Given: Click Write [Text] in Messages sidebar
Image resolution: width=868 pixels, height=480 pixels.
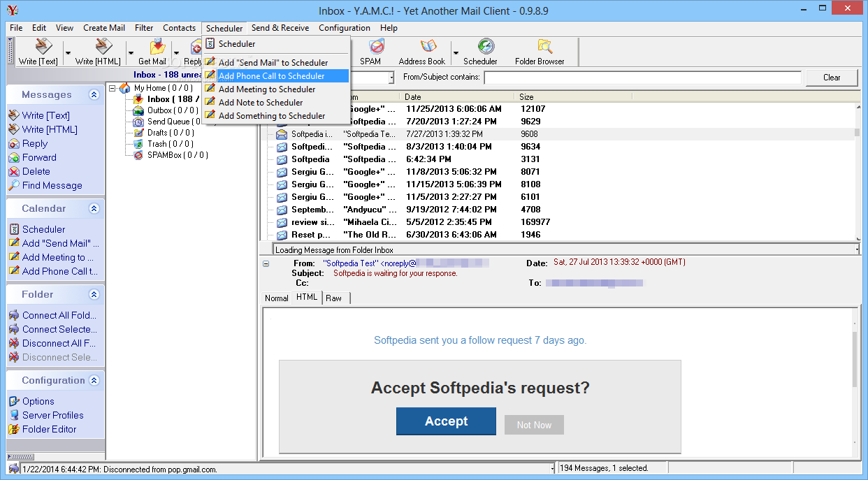Looking at the screenshot, I should (x=46, y=115).
